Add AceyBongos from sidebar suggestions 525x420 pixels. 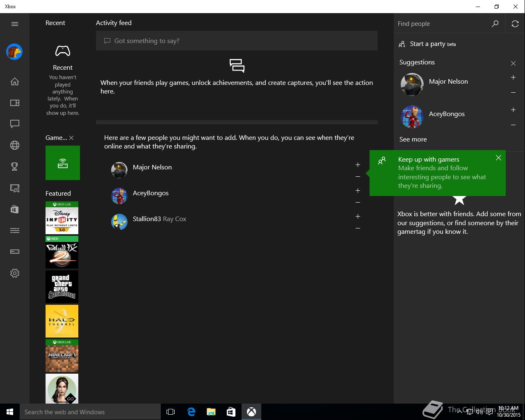513,110
